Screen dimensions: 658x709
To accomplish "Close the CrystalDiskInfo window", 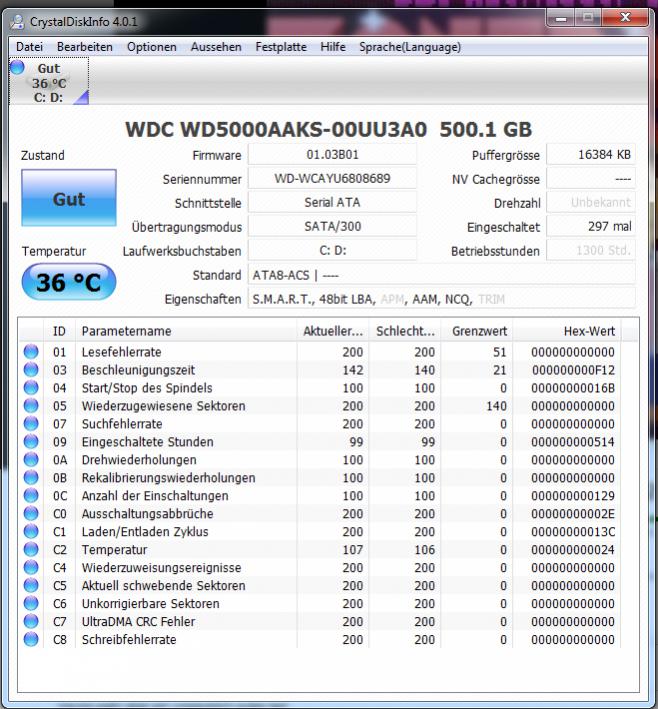I will point(625,18).
